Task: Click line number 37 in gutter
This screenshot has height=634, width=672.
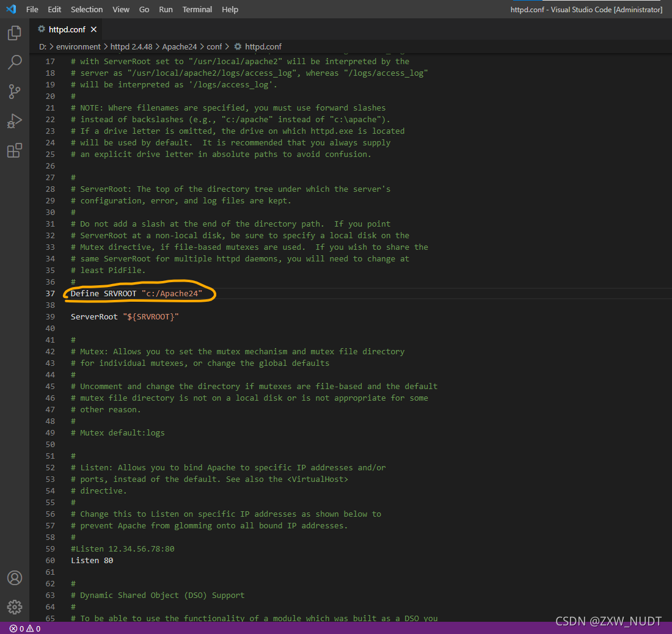Action: coord(50,293)
